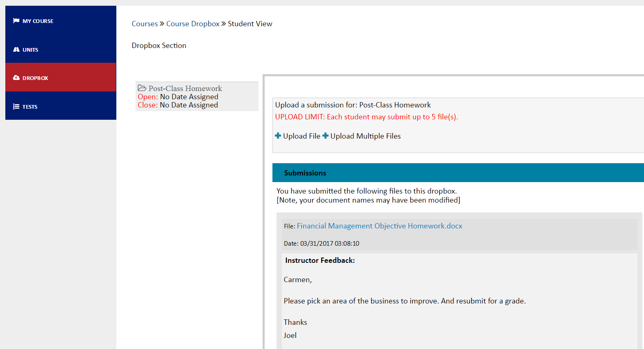Click the Submissions section header bar
Viewport: 644px width, 349px height.
458,173
